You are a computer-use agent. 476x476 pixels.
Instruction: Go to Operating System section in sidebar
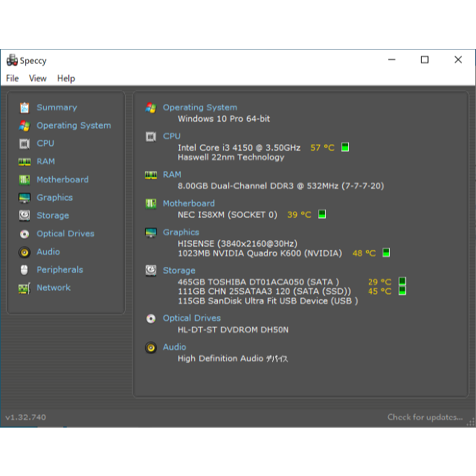click(74, 126)
